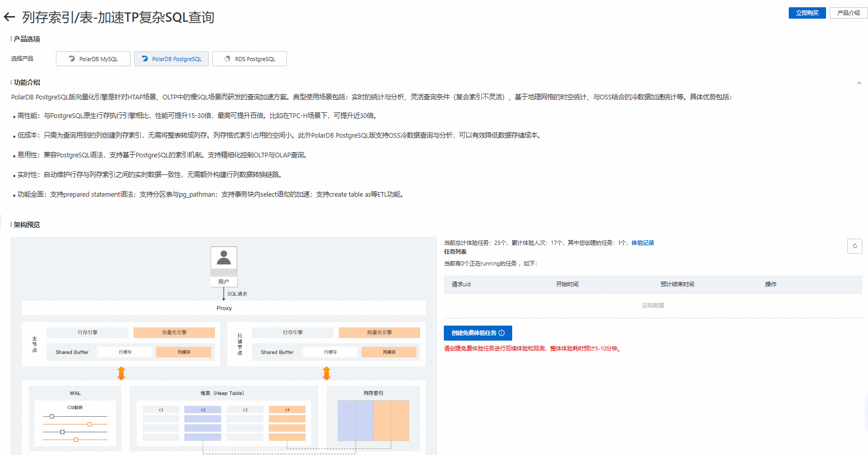Click the 列存索引 panel title
The width and height of the screenshot is (868, 455).
tap(373, 393)
